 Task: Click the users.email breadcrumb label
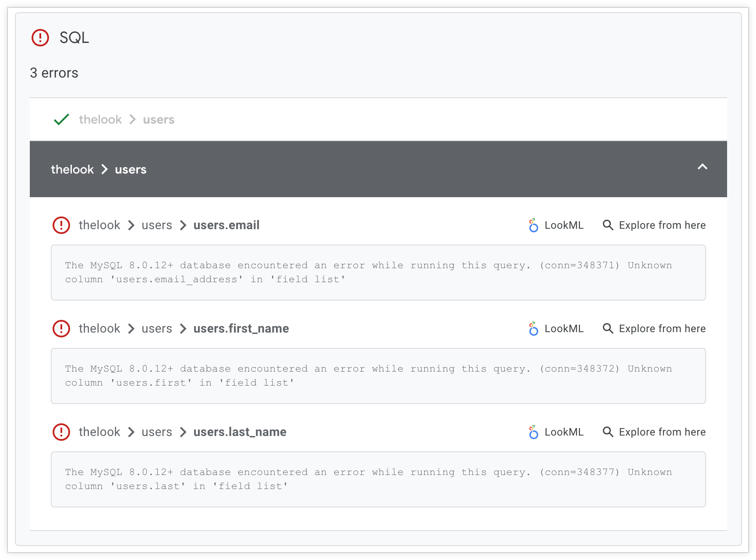(x=226, y=225)
